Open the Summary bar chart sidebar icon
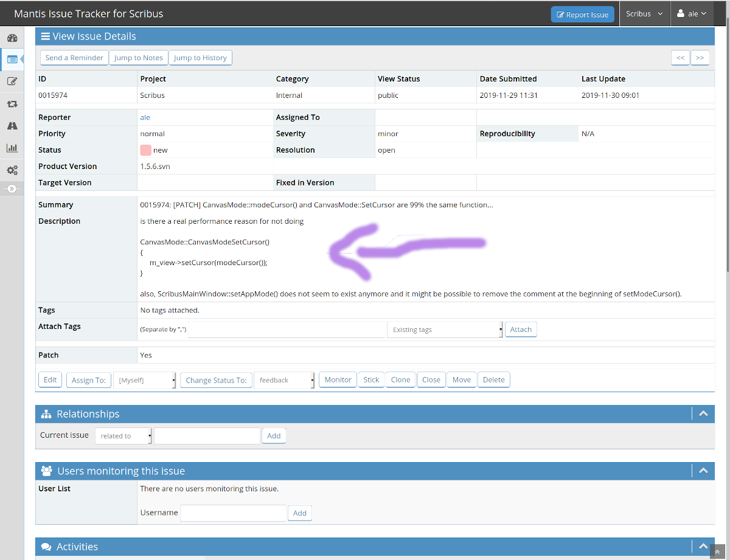730x560 pixels. [12, 148]
